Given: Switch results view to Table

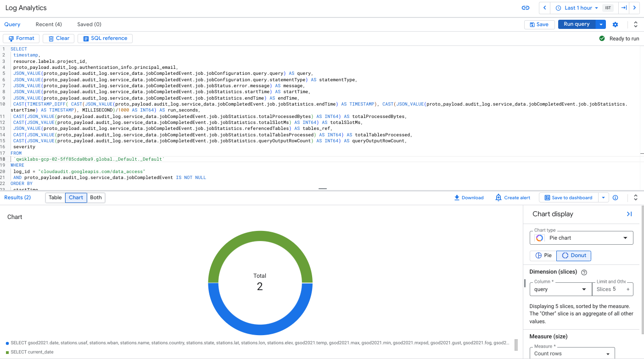Looking at the screenshot, I should coord(55,197).
